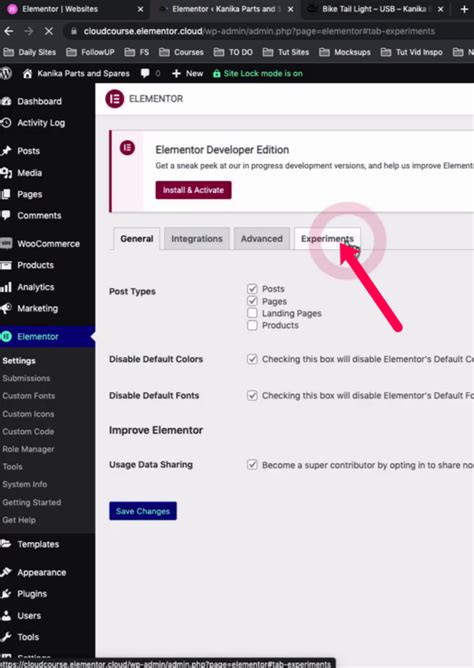Toggle Usage Data Sharing checkbox
This screenshot has width=474, height=668.
[x=252, y=464]
